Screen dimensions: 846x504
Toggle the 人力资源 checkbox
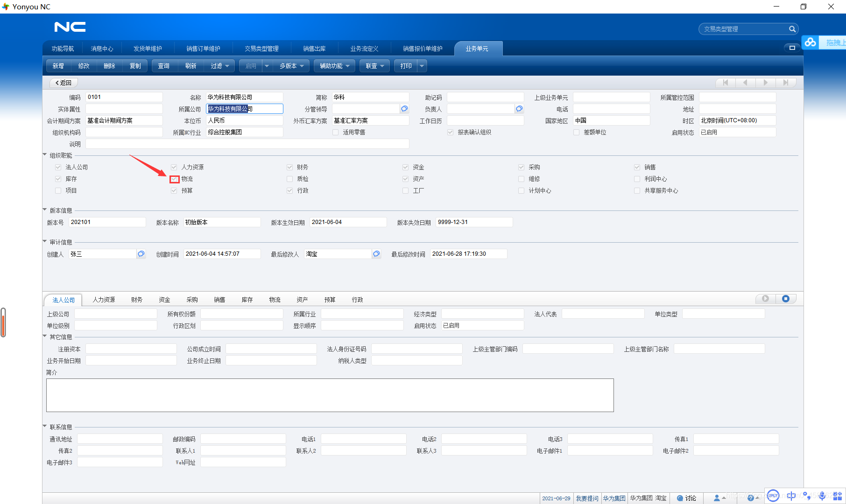click(174, 167)
